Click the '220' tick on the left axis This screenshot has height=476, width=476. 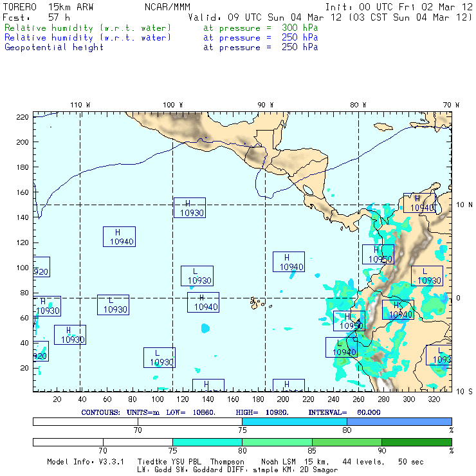pos(23,117)
